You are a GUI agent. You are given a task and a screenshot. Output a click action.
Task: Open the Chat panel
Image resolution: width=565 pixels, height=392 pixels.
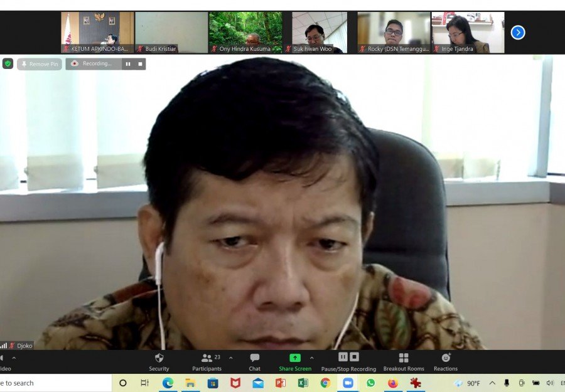[x=254, y=362]
